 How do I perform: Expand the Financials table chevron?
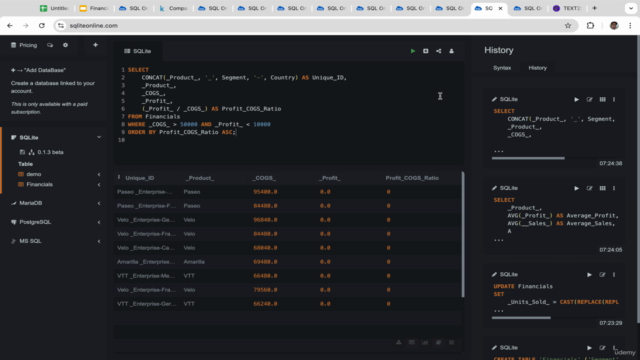coord(99,184)
